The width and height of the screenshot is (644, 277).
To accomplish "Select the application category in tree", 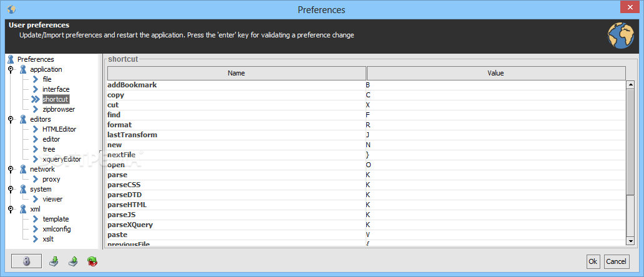I will [x=46, y=69].
